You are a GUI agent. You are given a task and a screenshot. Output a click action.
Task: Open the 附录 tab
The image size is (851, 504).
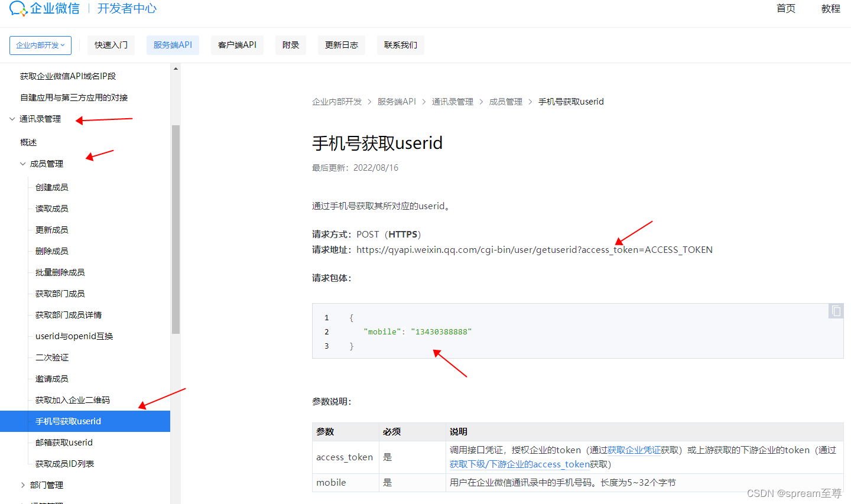(291, 45)
